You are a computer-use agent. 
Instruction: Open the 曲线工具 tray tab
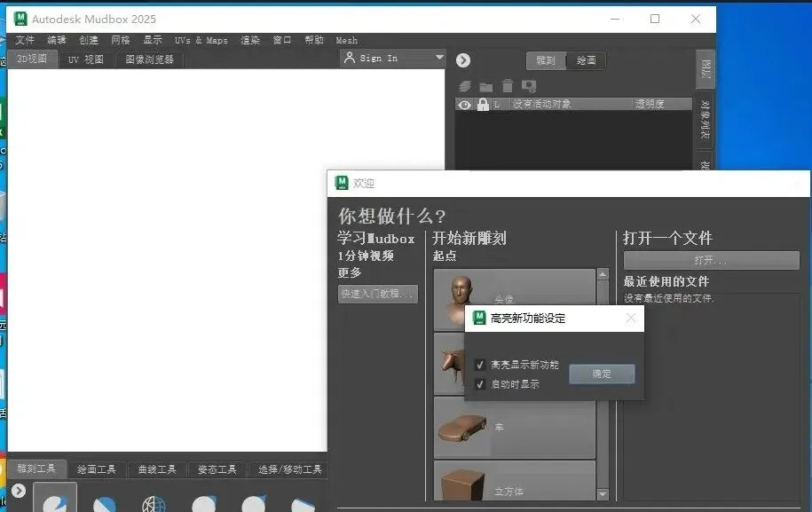tap(157, 469)
